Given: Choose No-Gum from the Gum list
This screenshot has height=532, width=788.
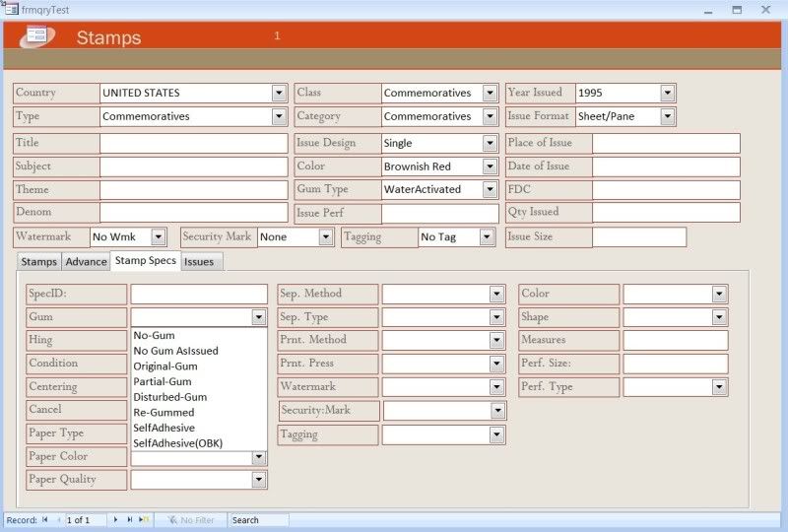Looking at the screenshot, I should (199, 335).
